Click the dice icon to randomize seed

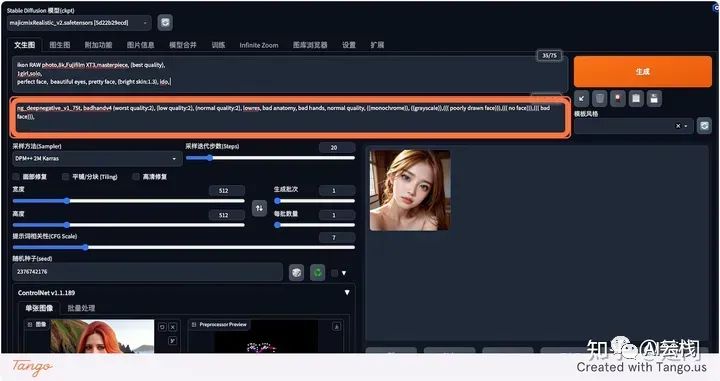(297, 273)
